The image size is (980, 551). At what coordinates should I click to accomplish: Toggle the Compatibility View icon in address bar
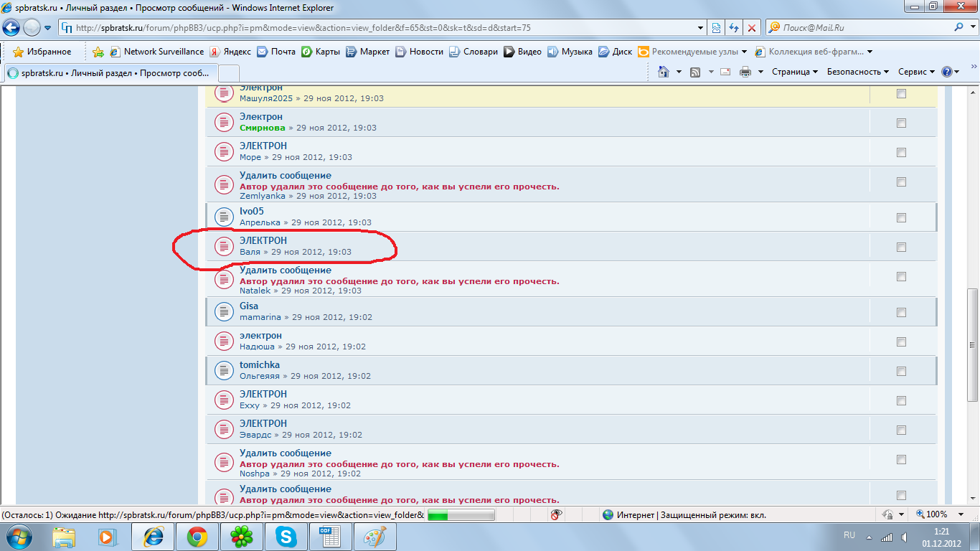coord(716,28)
